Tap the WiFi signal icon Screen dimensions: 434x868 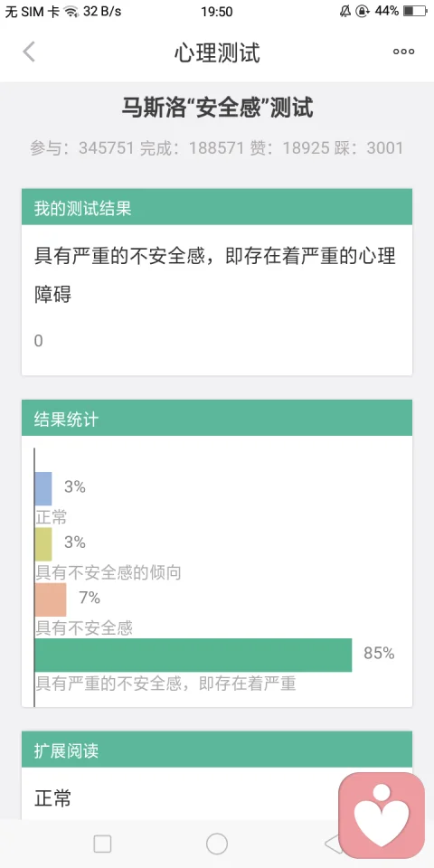(71, 11)
